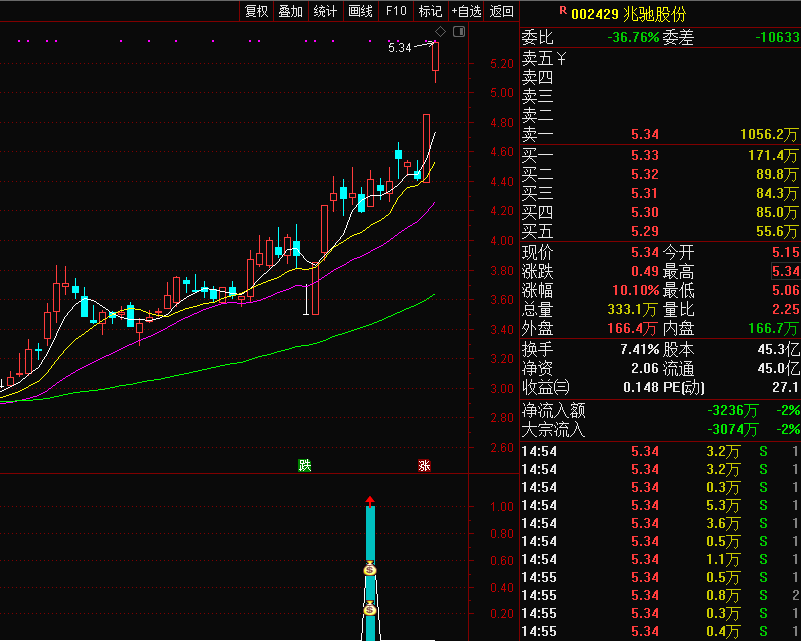Click the 买一 volume 171.4万
The width and height of the screenshot is (801, 641).
point(773,155)
